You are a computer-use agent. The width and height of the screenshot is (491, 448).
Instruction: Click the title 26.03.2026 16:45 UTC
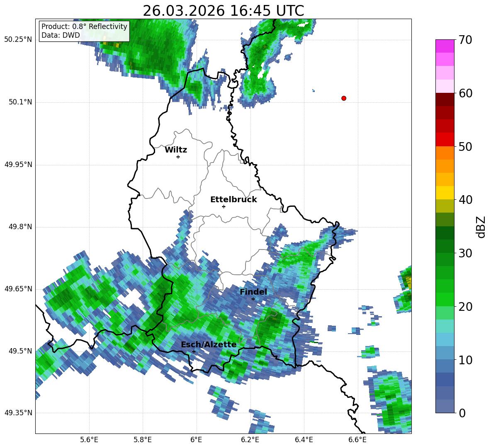click(224, 11)
